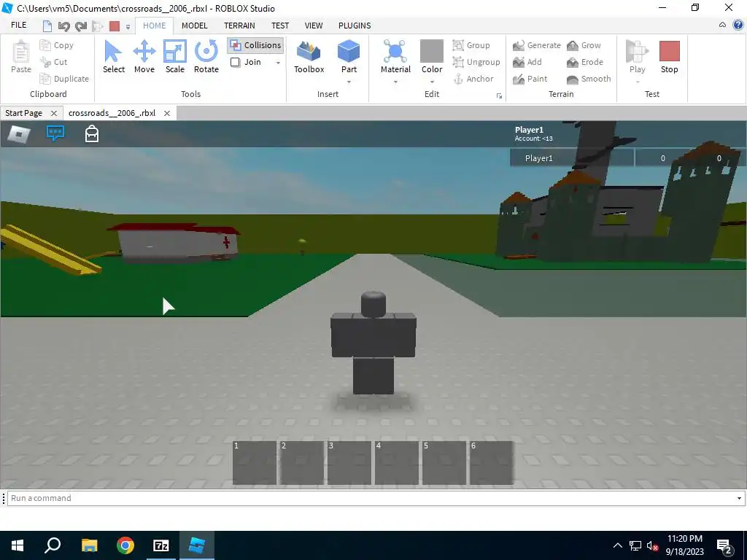Toggle the Collisions option
Image resolution: width=747 pixels, height=560 pixels.
pos(255,45)
